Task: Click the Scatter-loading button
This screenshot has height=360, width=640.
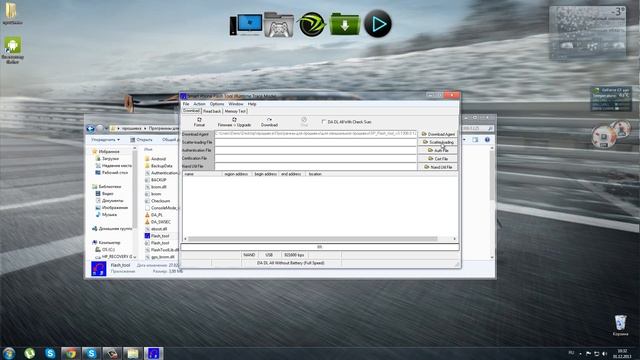Action: click(x=438, y=142)
